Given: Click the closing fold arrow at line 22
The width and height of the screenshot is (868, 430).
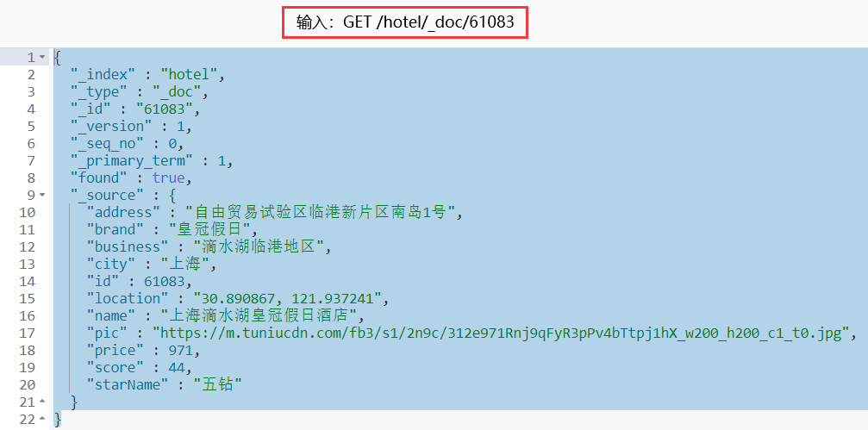Looking at the screenshot, I should pyautogui.click(x=42, y=419).
